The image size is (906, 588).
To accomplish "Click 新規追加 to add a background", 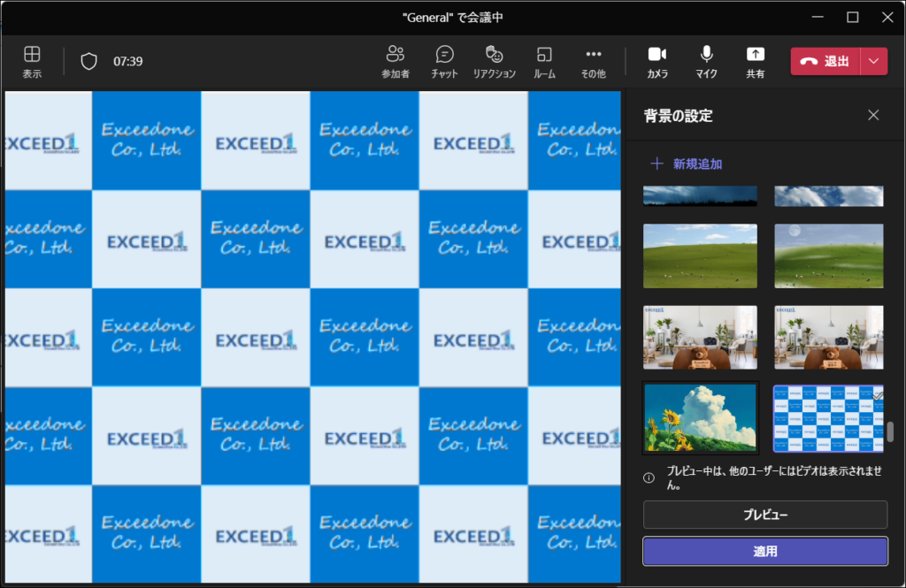I will tap(686, 164).
